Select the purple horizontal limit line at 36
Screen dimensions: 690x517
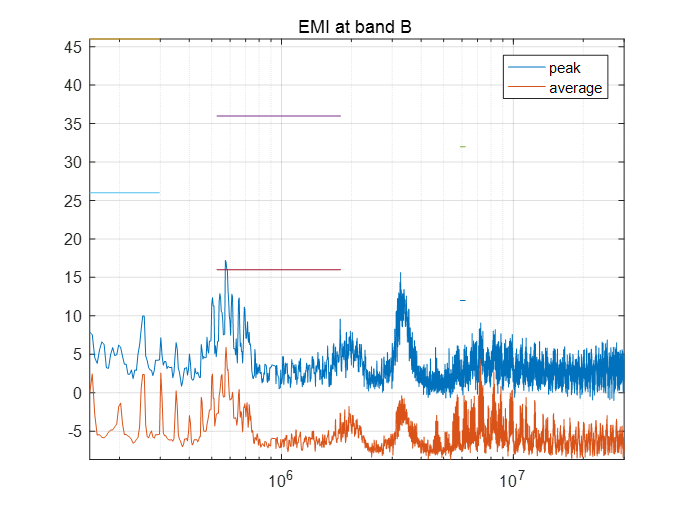[278, 116]
